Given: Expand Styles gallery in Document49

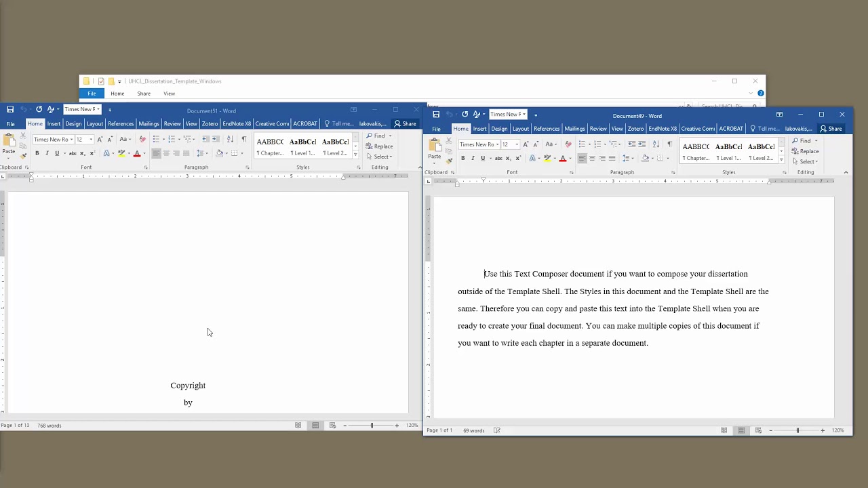Looking at the screenshot, I should point(781,161).
